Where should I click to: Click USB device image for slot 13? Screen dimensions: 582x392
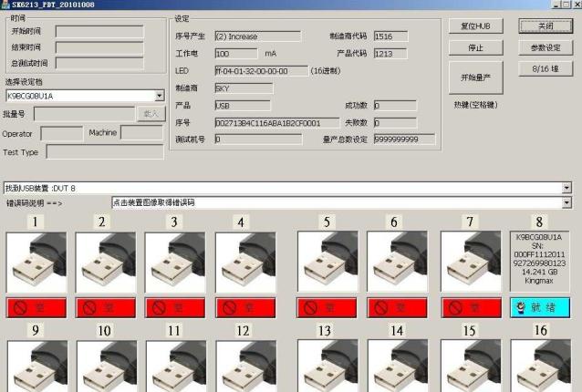(x=327, y=366)
